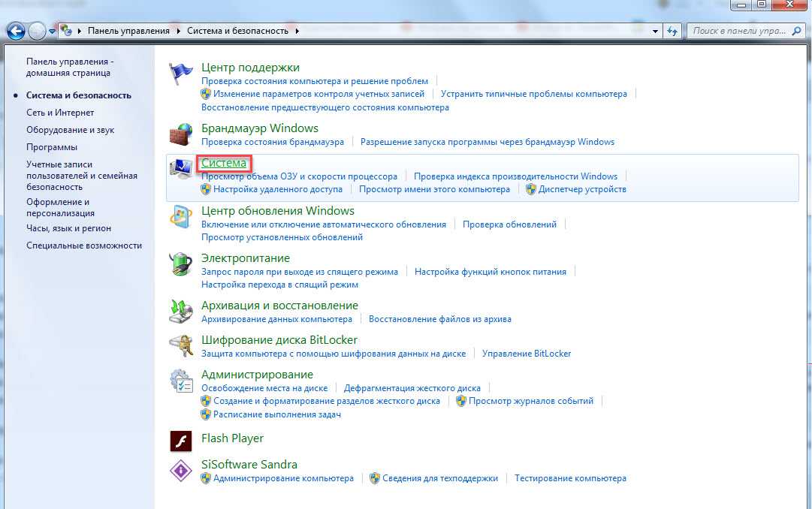
Task: Open address bar history dropdown arrow
Action: 656,31
